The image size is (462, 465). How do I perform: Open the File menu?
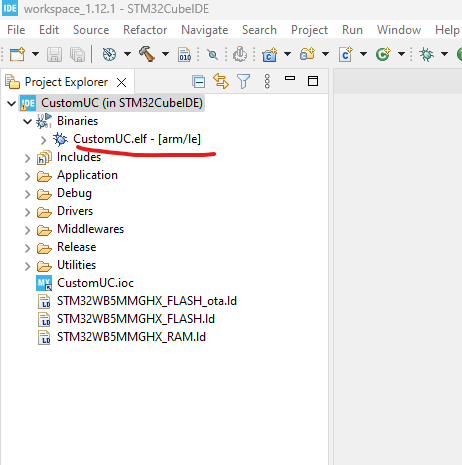click(x=16, y=30)
